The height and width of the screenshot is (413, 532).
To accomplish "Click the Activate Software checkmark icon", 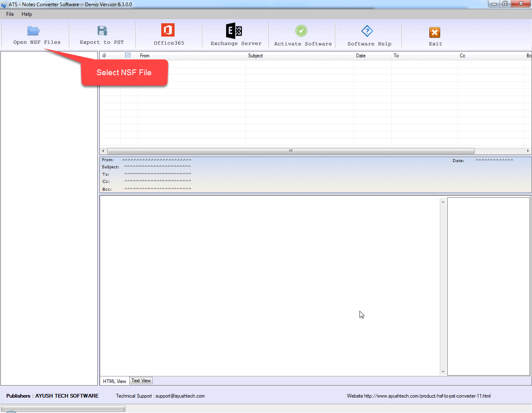I will click(x=301, y=31).
